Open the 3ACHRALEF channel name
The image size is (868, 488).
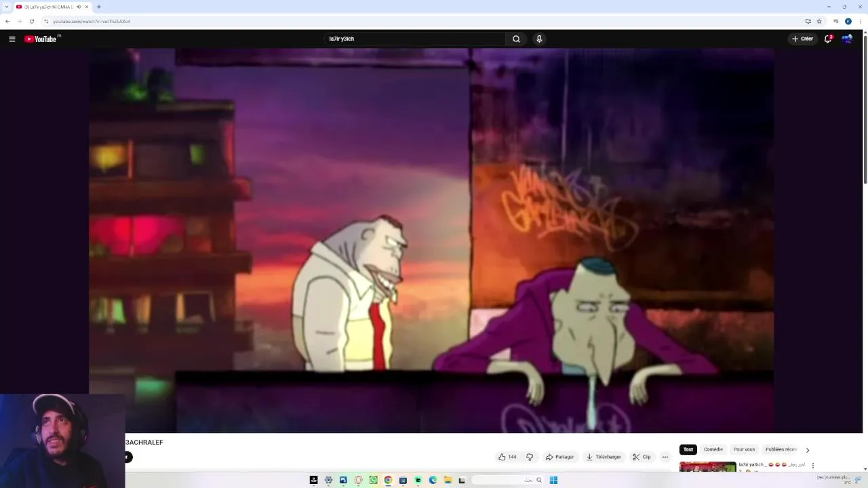point(144,443)
